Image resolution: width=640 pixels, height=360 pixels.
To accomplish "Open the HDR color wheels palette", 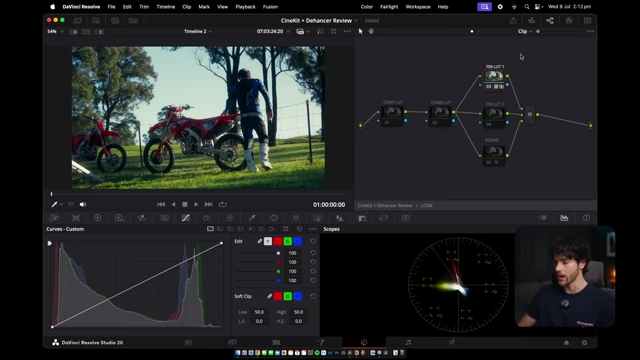I will click(x=120, y=218).
